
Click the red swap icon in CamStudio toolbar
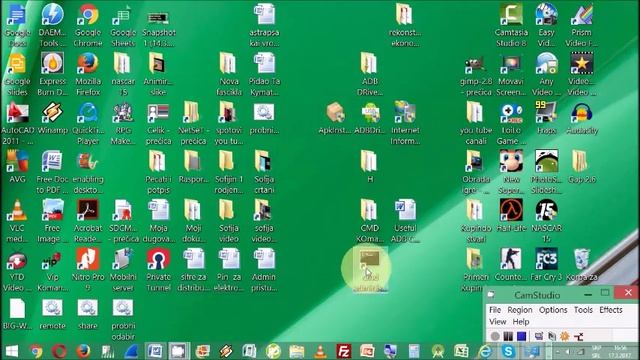[x=578, y=336]
